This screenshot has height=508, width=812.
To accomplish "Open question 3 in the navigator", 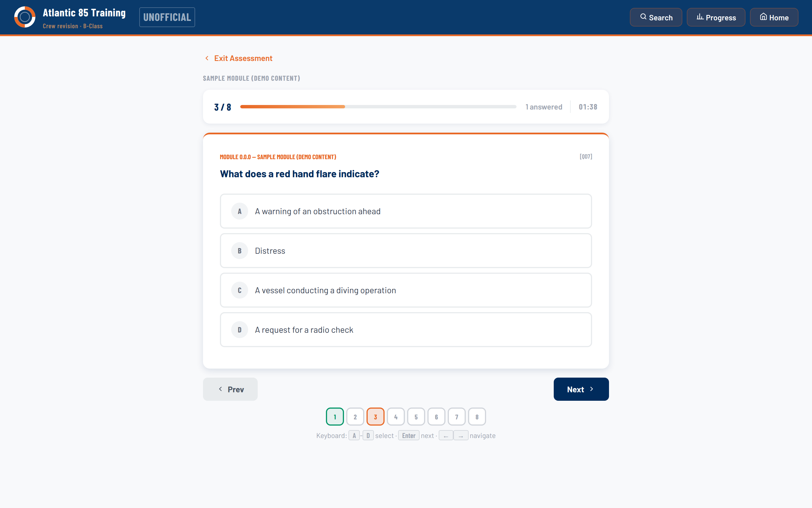I will click(376, 417).
